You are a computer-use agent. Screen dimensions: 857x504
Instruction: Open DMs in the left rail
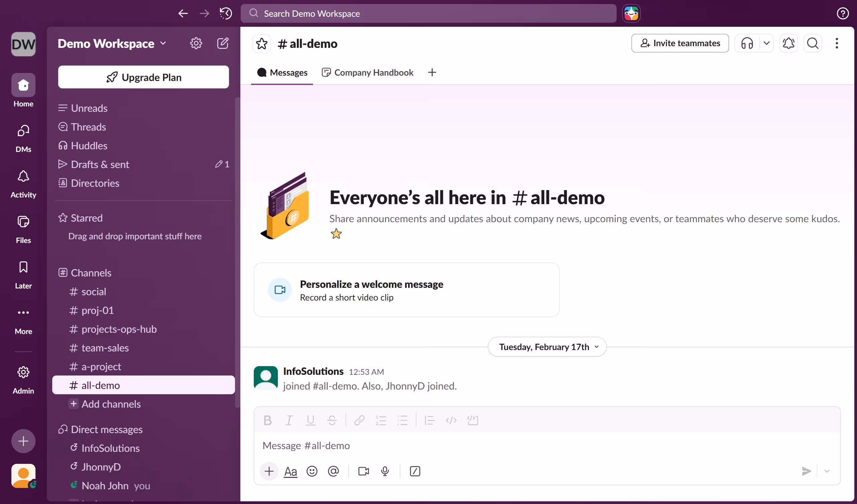tap(23, 138)
